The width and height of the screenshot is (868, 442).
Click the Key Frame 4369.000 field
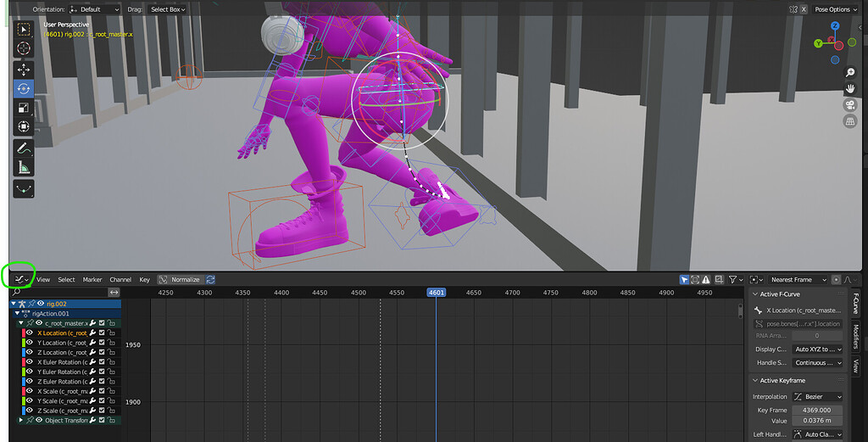pyautogui.click(x=818, y=411)
